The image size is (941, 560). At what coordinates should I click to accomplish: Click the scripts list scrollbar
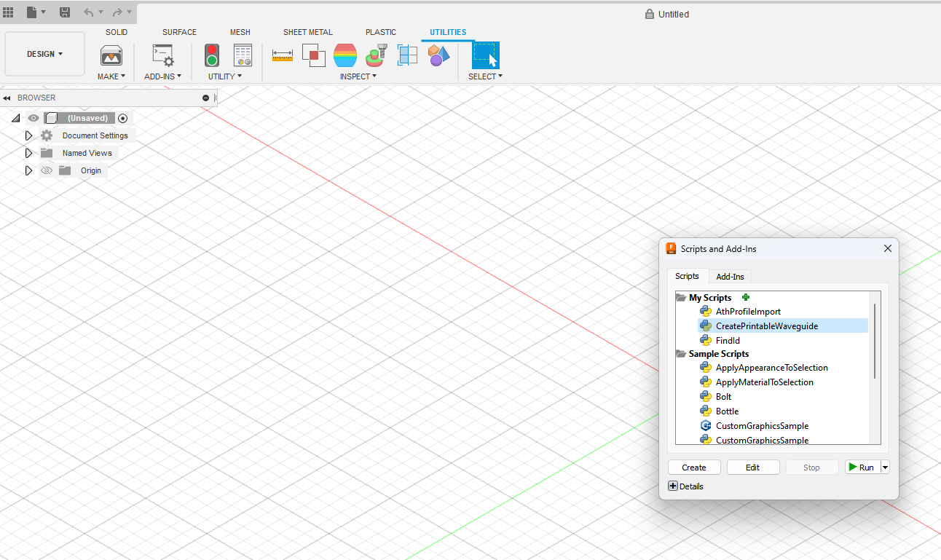tap(875, 341)
